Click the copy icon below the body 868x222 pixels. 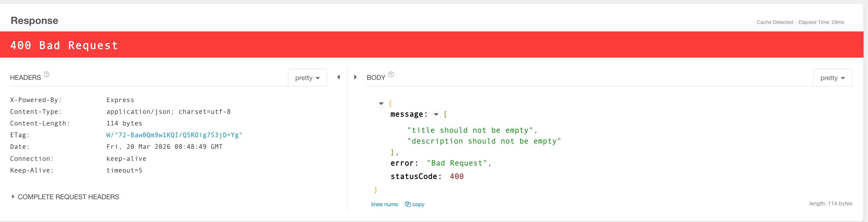(x=408, y=204)
